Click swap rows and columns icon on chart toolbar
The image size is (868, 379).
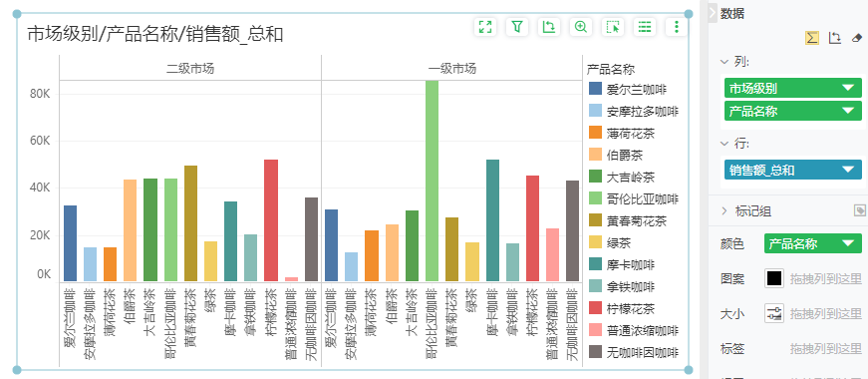pos(548,27)
